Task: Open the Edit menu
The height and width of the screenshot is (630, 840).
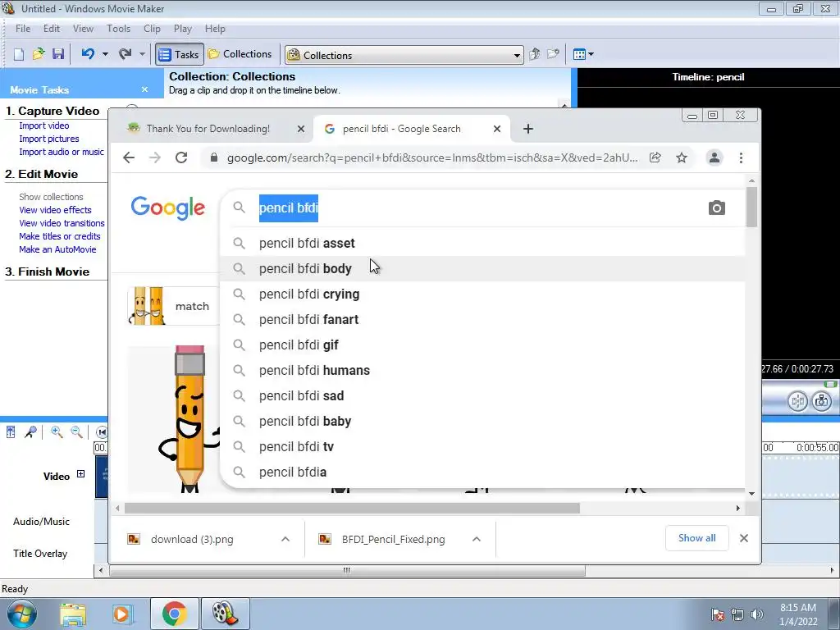Action: [x=52, y=29]
